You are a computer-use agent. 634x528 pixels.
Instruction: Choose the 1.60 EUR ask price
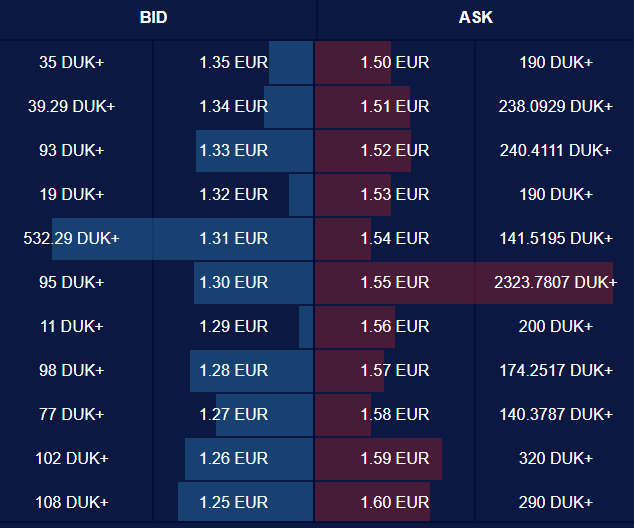(x=395, y=502)
